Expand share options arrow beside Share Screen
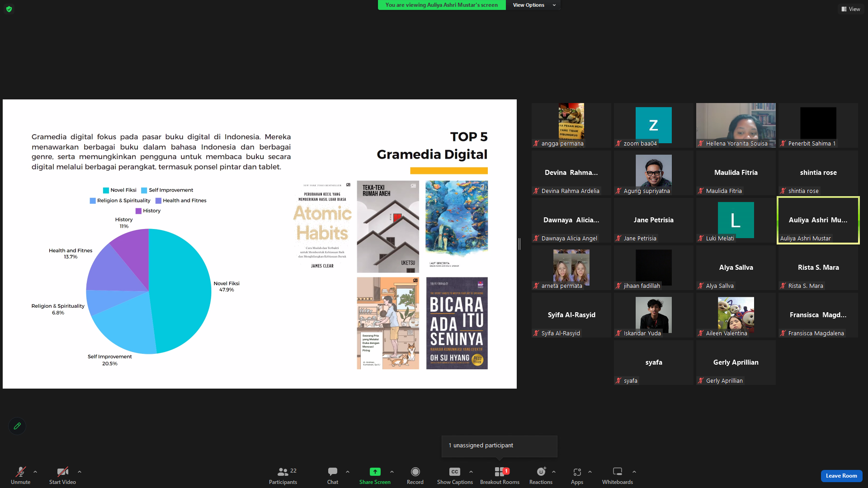 coord(392,472)
